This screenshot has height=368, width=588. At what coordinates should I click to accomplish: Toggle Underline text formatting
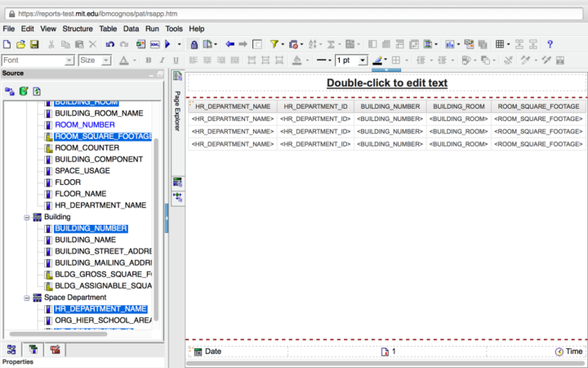point(175,61)
